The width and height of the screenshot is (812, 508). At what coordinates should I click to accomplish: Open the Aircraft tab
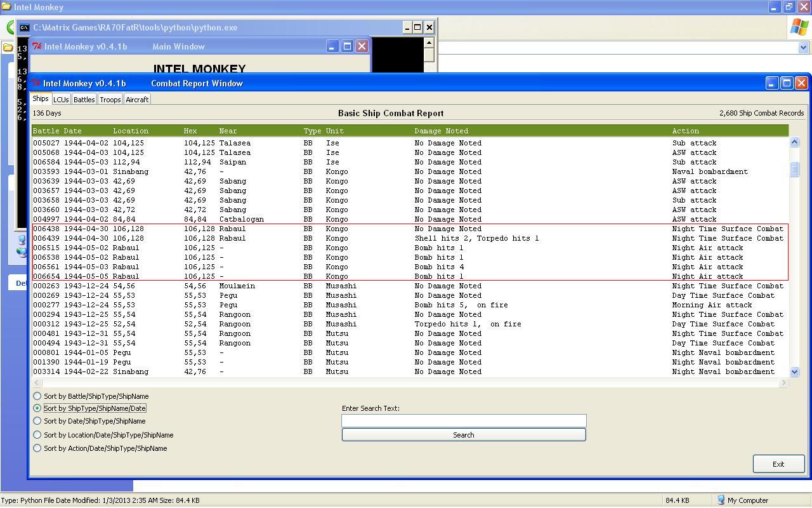(137, 100)
